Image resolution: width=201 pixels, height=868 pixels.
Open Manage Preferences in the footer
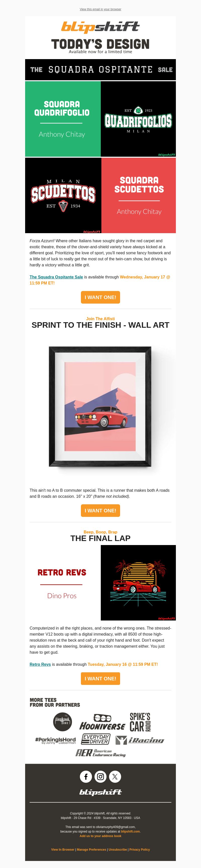[91, 849]
